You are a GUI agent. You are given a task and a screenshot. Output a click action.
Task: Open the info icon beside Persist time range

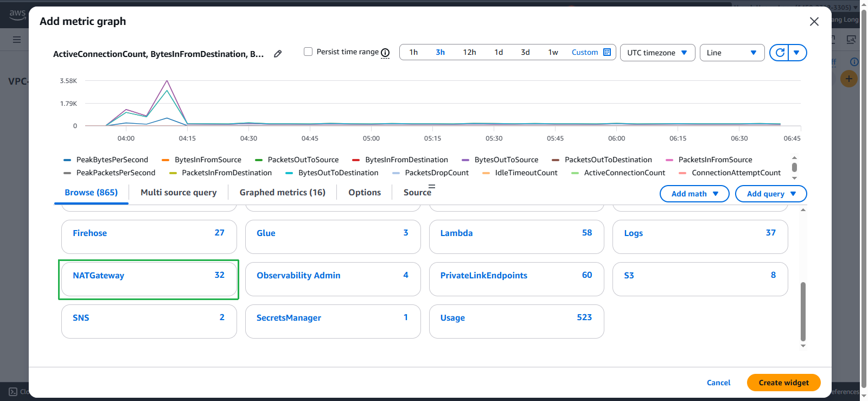click(385, 53)
